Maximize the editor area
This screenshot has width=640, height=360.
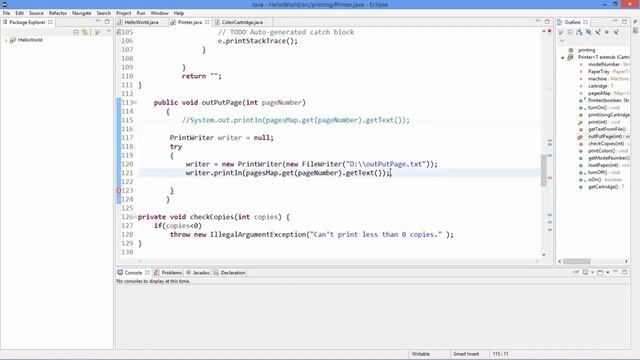click(547, 22)
